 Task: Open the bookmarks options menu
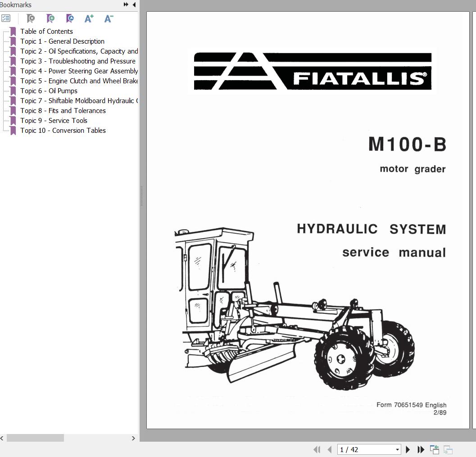click(6, 18)
